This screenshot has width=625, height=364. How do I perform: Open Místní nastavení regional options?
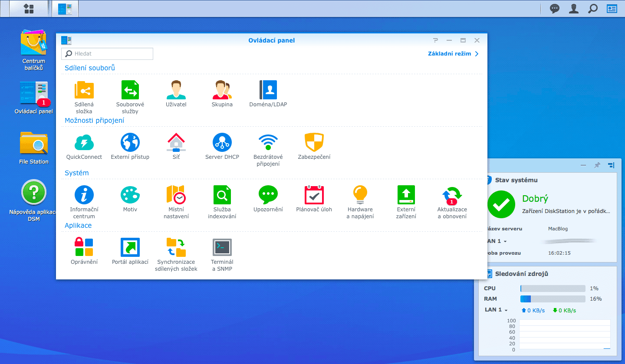coord(176,202)
